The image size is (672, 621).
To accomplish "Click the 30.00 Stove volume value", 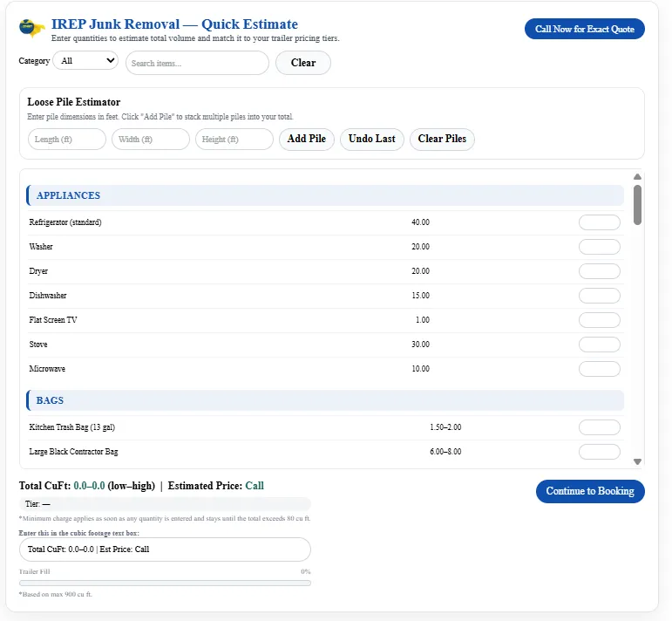I will tap(420, 345).
